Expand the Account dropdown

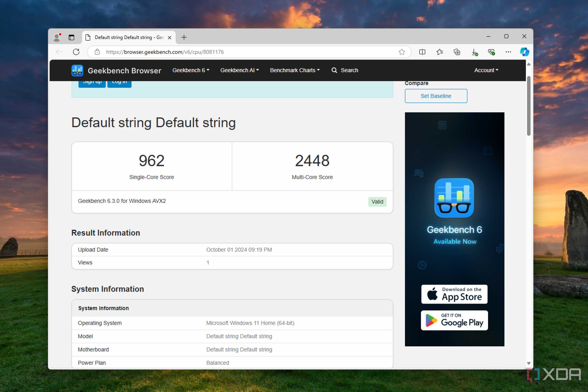[x=486, y=70]
